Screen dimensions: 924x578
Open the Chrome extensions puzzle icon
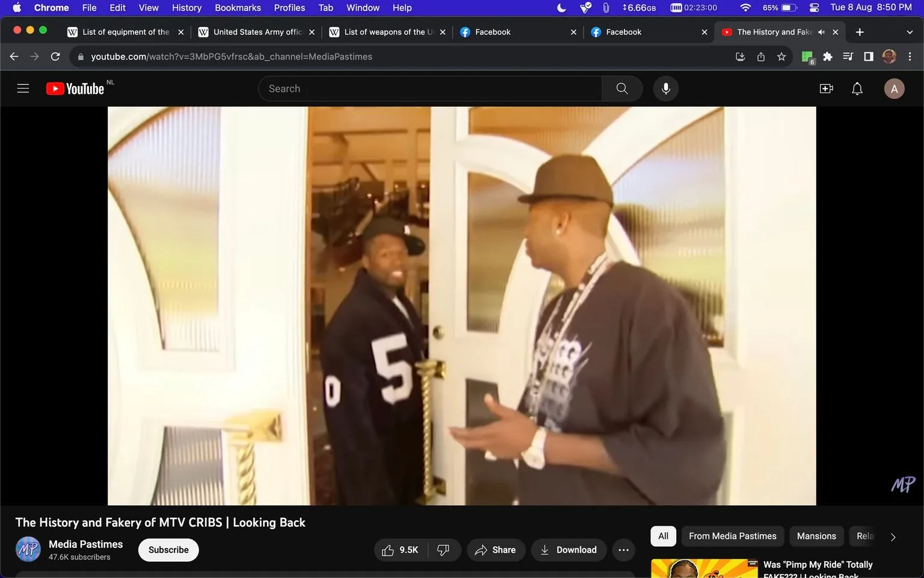pos(827,56)
